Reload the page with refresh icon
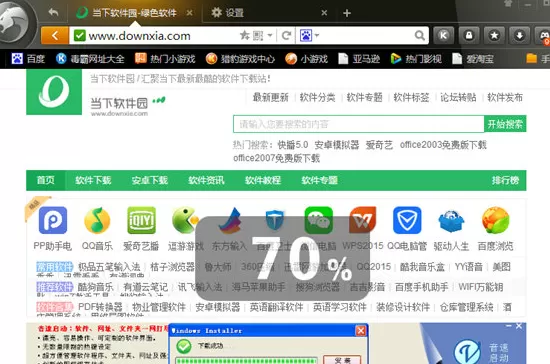This screenshot has height=364, width=550. [x=287, y=35]
